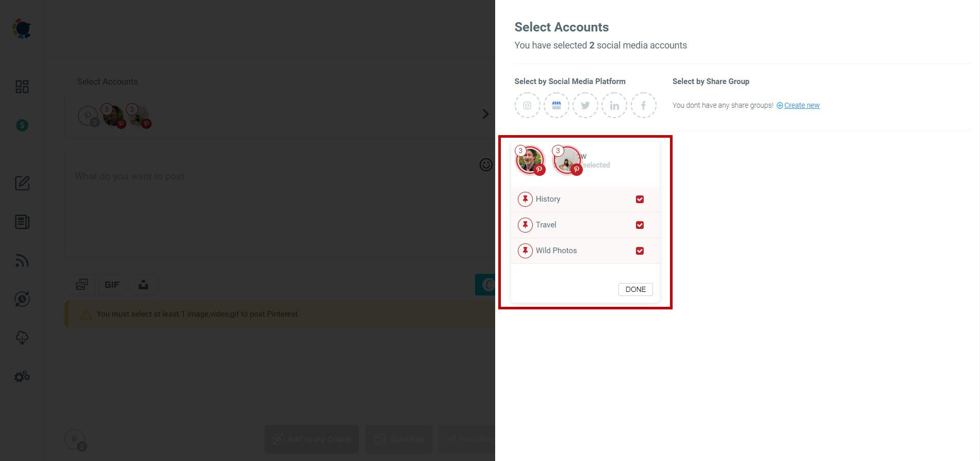The image size is (980, 461).
Task: Click the Travel board label
Action: [x=546, y=225]
